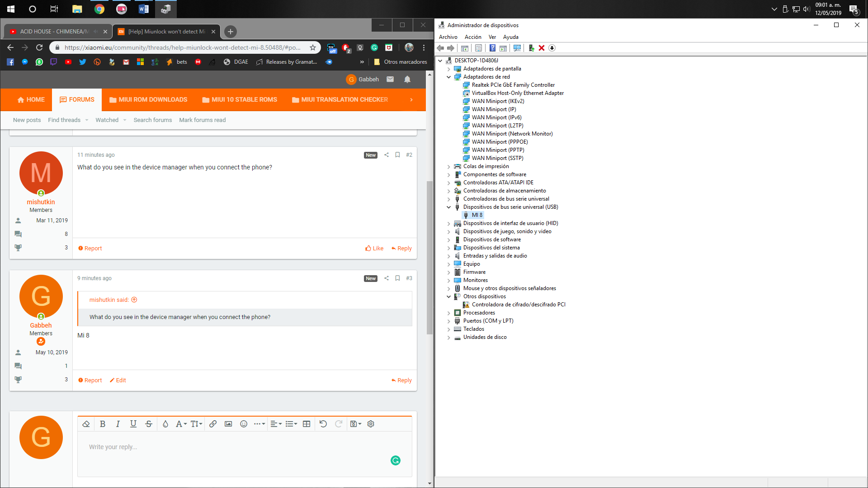Viewport: 868px width, 488px height.
Task: Toggle the bookmark on post #2
Action: [397, 155]
